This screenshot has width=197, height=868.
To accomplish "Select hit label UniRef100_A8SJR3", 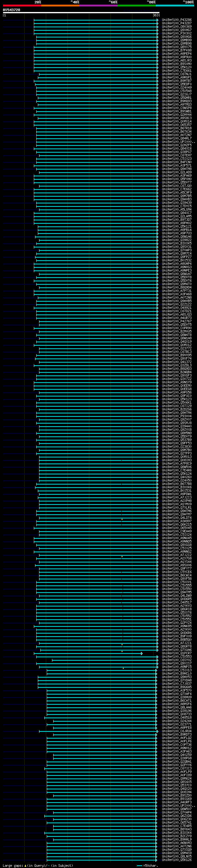I will [x=176, y=60].
